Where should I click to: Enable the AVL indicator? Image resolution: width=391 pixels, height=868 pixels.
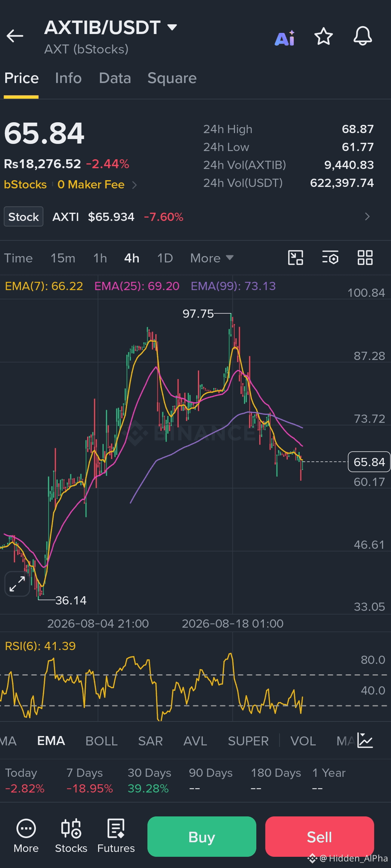tap(195, 741)
